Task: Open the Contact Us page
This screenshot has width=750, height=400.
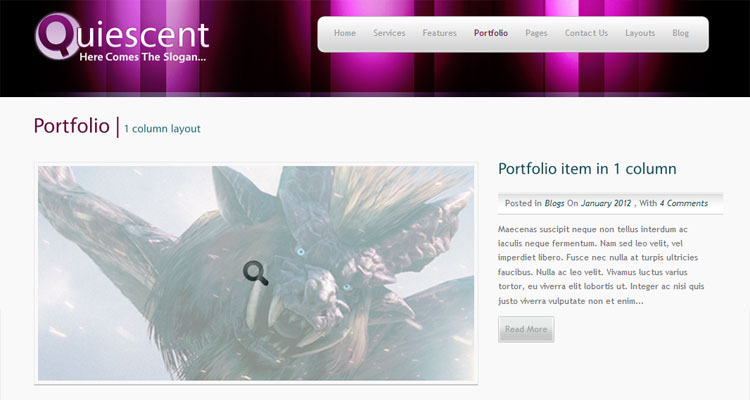Action: [586, 33]
